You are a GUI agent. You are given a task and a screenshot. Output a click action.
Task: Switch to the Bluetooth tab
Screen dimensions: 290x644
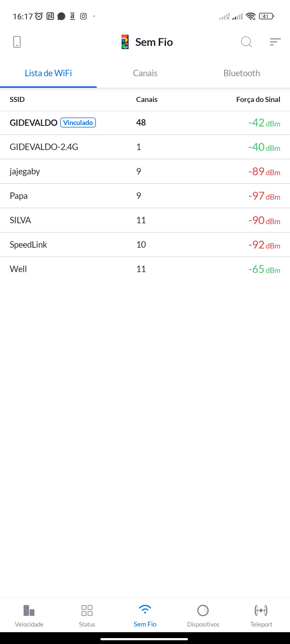242,73
